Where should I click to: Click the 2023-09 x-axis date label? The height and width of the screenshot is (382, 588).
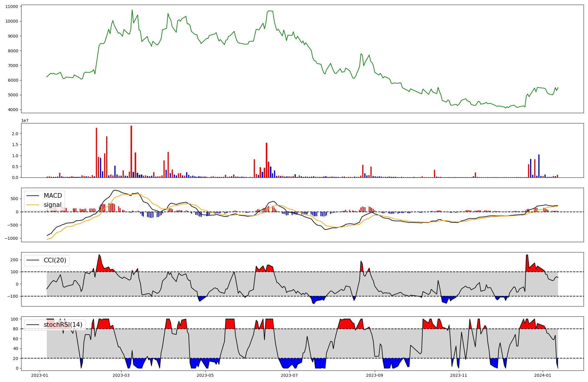pos(375,375)
